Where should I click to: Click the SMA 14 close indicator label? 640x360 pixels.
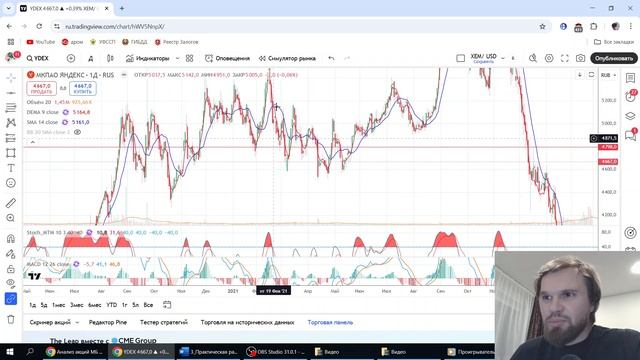click(x=42, y=122)
